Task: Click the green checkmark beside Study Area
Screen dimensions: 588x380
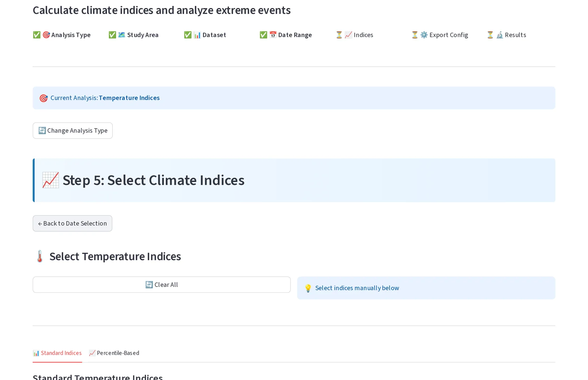Action: 112,35
